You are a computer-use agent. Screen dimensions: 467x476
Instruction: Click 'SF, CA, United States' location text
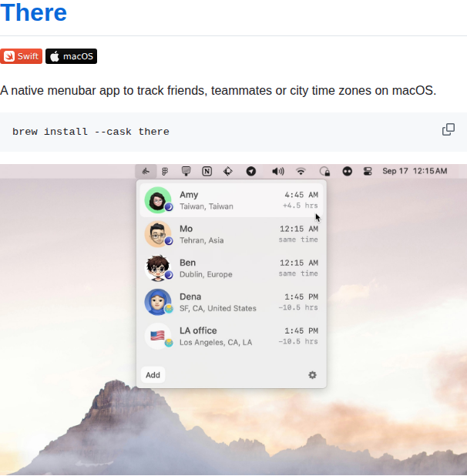click(218, 308)
